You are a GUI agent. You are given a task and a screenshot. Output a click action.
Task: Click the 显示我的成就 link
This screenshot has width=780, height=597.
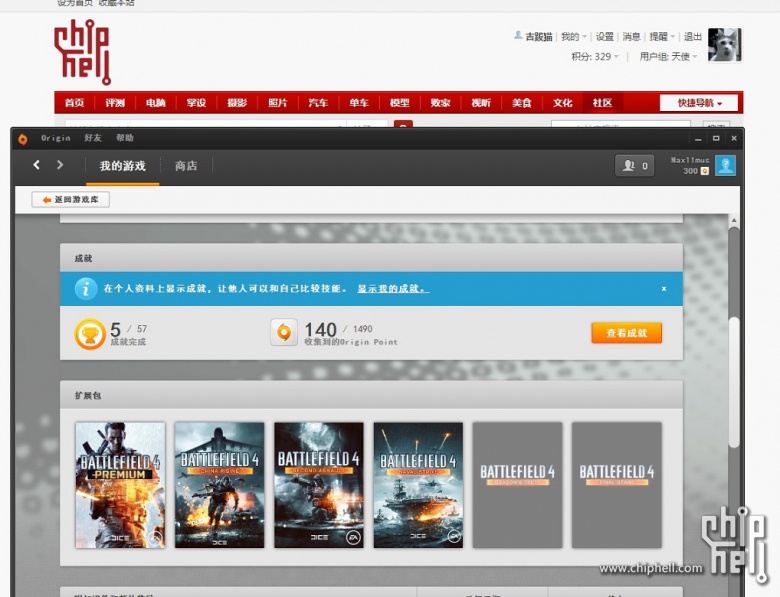[x=393, y=289]
